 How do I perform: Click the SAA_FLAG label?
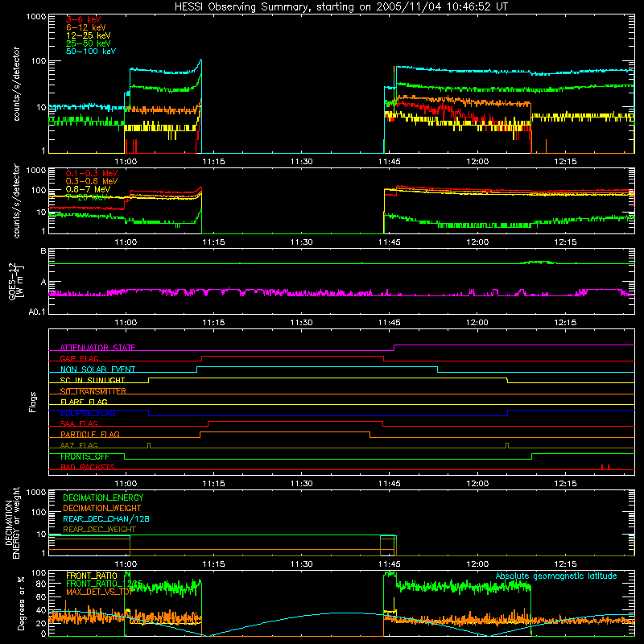point(79,423)
